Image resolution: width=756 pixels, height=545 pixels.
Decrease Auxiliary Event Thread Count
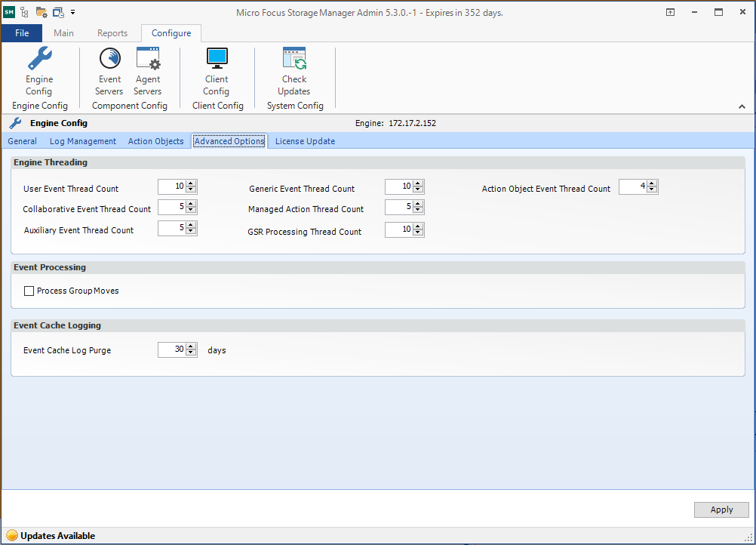[x=191, y=231]
